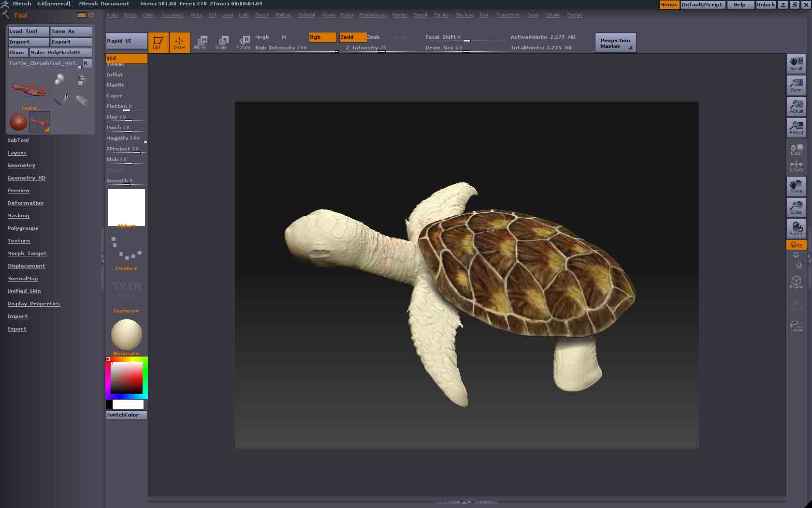Open the Preferences menu
Image resolution: width=812 pixels, height=508 pixels.
(373, 15)
